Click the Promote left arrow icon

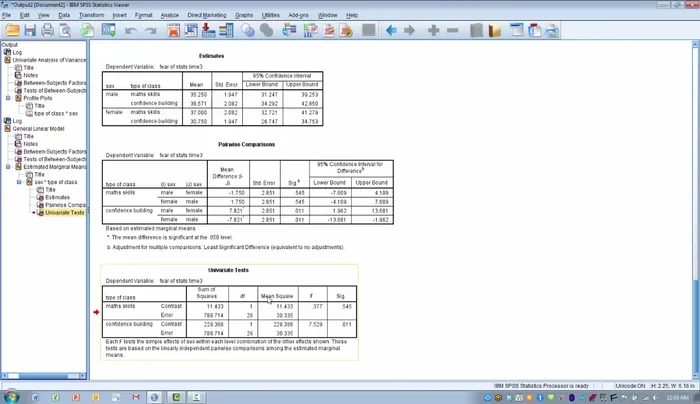[391, 31]
